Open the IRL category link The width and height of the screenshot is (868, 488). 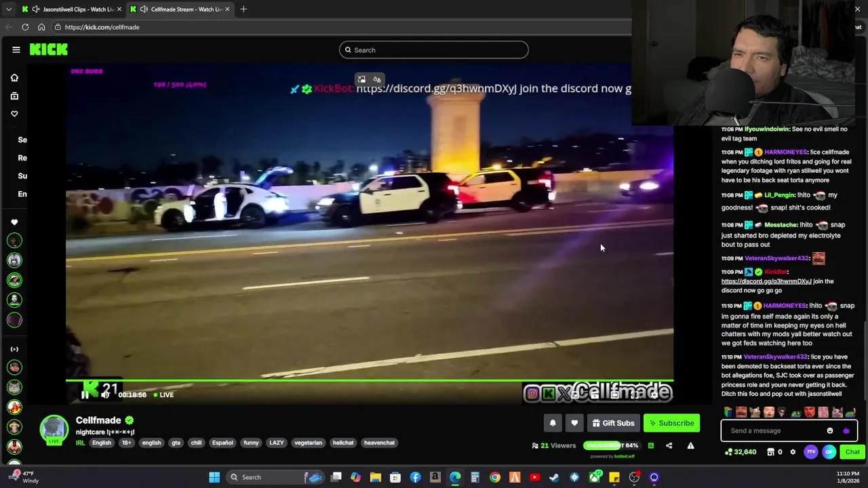pyautogui.click(x=80, y=443)
